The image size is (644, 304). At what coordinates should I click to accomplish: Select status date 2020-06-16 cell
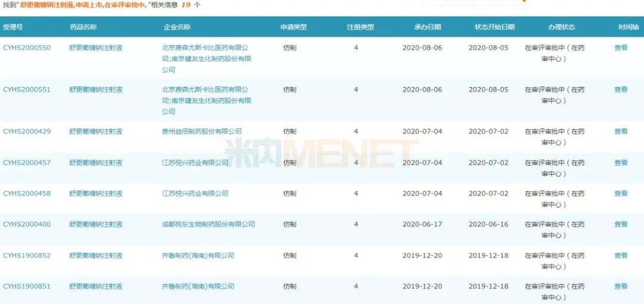click(x=488, y=224)
